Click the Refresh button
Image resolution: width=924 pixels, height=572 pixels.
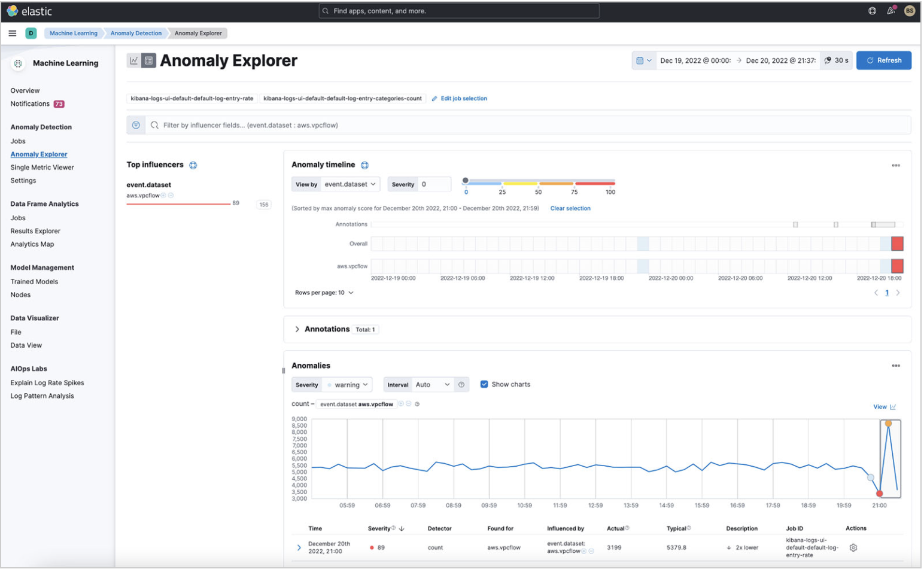click(x=884, y=60)
